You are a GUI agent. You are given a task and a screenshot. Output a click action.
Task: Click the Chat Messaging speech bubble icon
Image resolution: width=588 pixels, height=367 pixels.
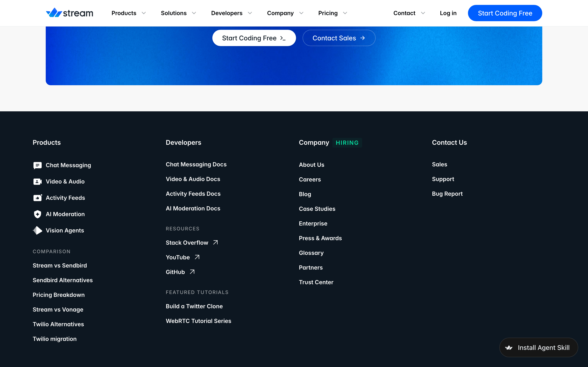pos(37,165)
